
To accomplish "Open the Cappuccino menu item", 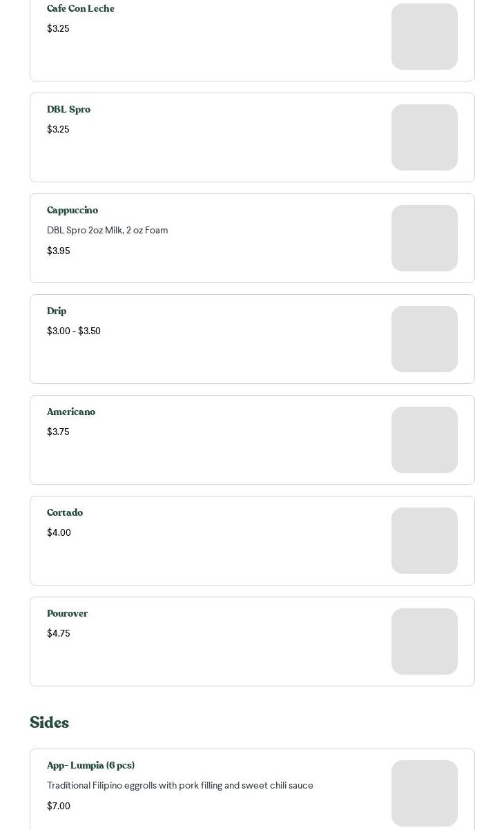I will pos(72,211).
